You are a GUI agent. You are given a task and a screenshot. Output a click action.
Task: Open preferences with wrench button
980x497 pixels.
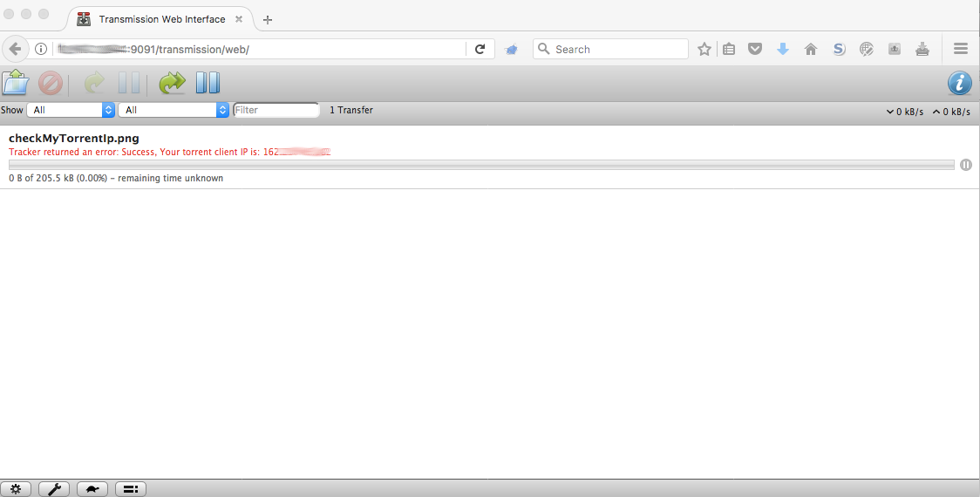coord(54,489)
